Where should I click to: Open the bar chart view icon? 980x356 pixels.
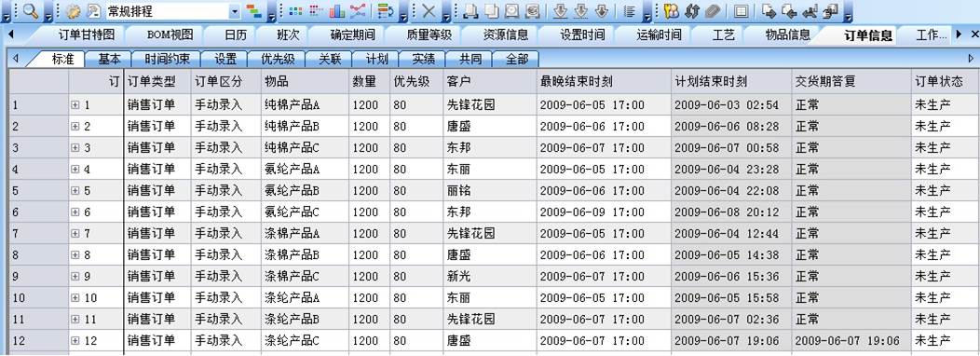click(337, 10)
